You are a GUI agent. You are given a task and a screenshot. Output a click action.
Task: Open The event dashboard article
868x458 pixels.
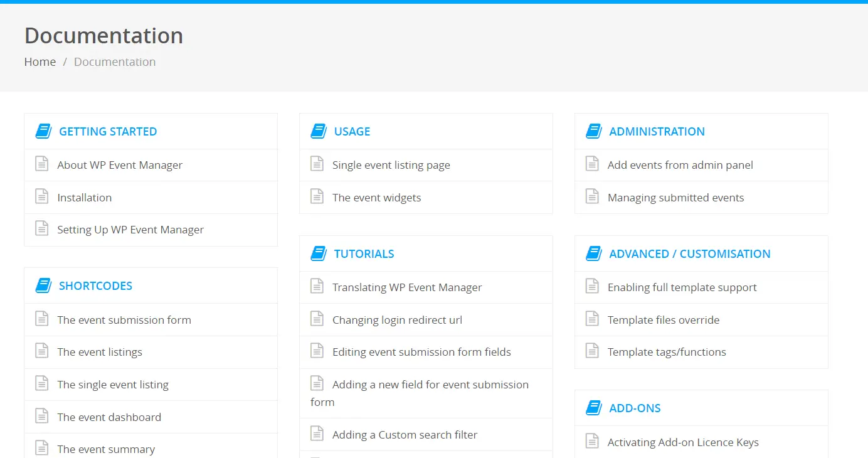(x=109, y=417)
